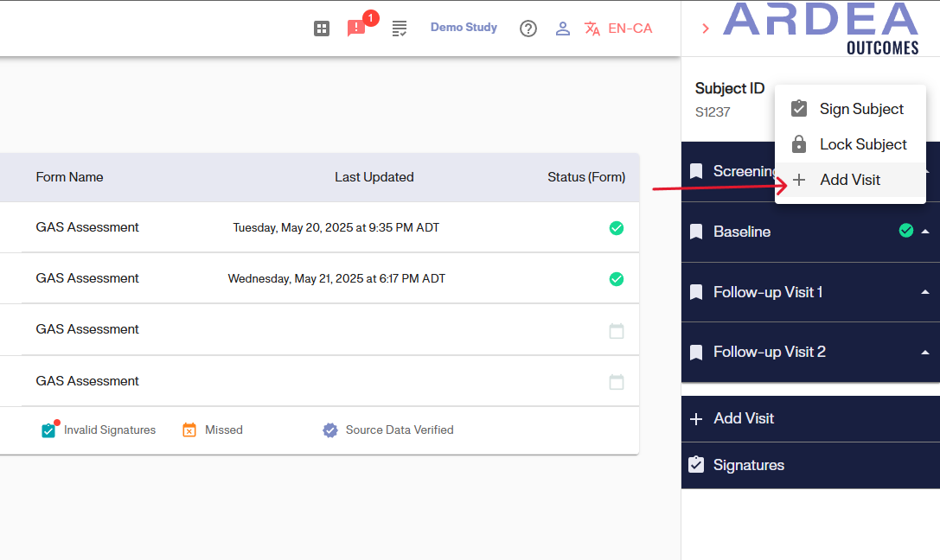Expand the Follow-up Visit 2 section
The height and width of the screenshot is (560, 940).
pos(925,353)
